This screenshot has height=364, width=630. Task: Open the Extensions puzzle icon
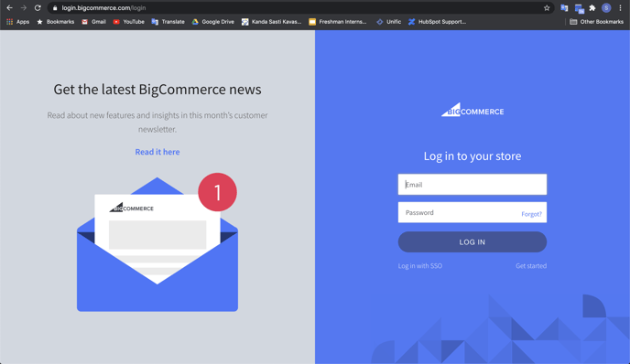(x=592, y=7)
